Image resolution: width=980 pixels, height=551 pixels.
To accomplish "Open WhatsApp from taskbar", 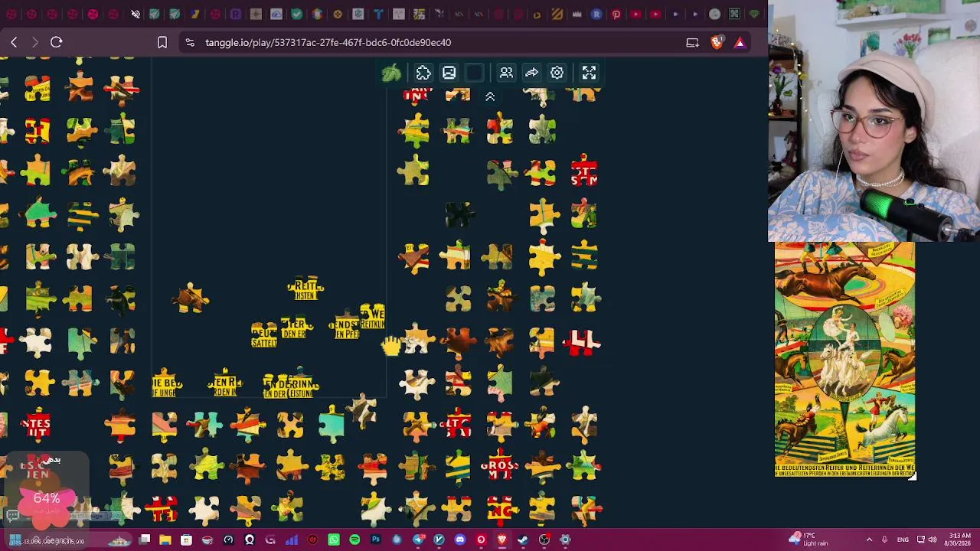I will [334, 540].
